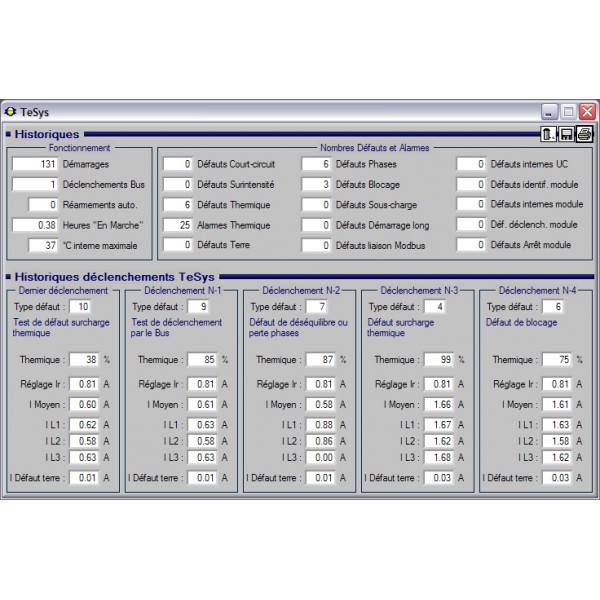
Task: Click I L1 field showing 0.88 in N-2
Action: point(321,425)
